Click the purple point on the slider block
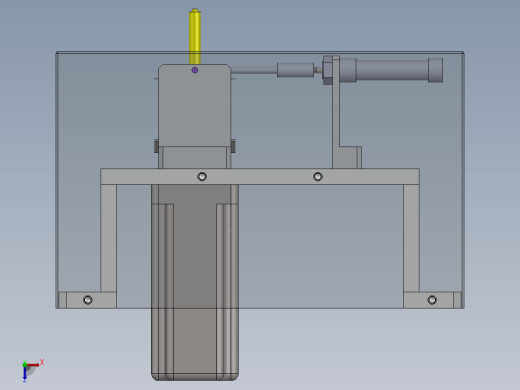 click(195, 70)
